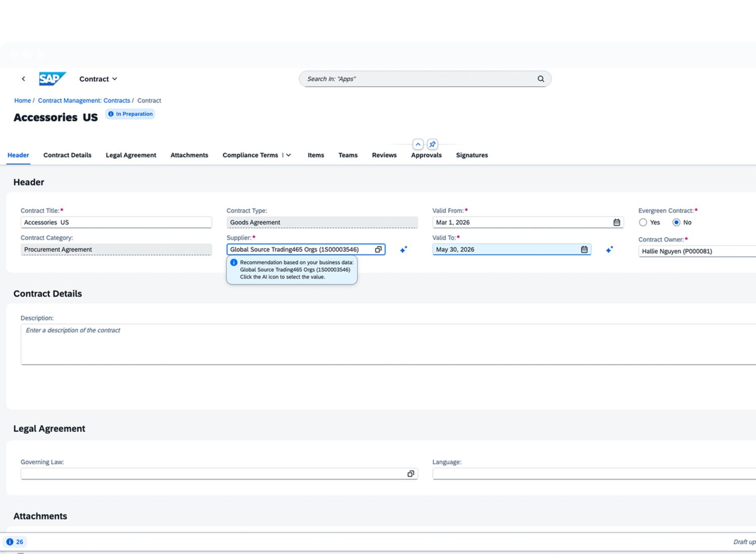Open Valid From calendar picker
Screen dimensions: 756x554
[x=616, y=222]
